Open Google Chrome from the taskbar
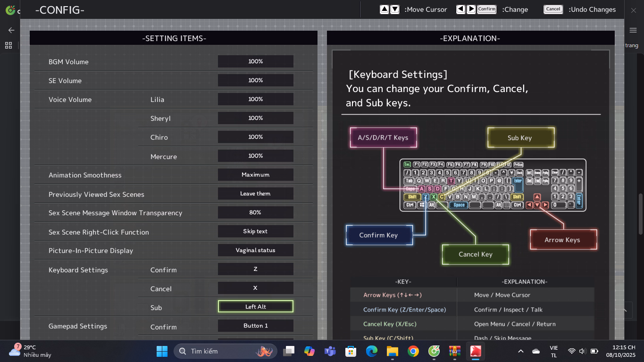 [x=413, y=351]
